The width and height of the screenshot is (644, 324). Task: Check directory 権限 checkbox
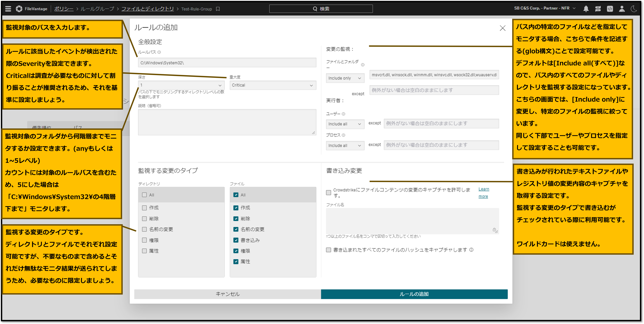click(x=144, y=240)
